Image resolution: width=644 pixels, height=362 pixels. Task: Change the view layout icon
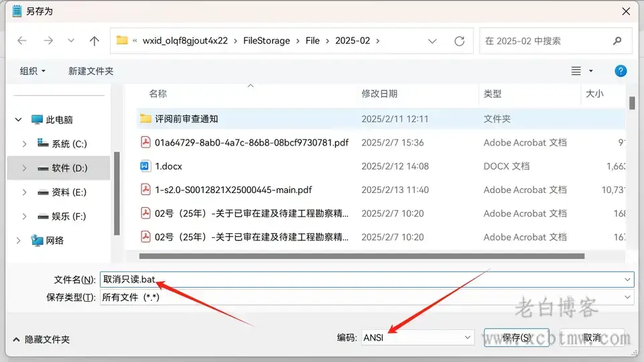pyautogui.click(x=576, y=71)
